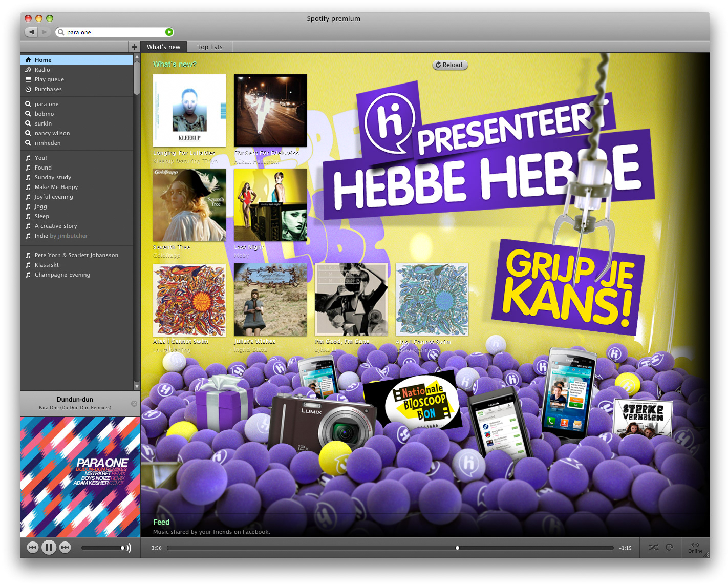Click the Para One now-playing album art
This screenshot has height=584, width=728.
(x=80, y=476)
